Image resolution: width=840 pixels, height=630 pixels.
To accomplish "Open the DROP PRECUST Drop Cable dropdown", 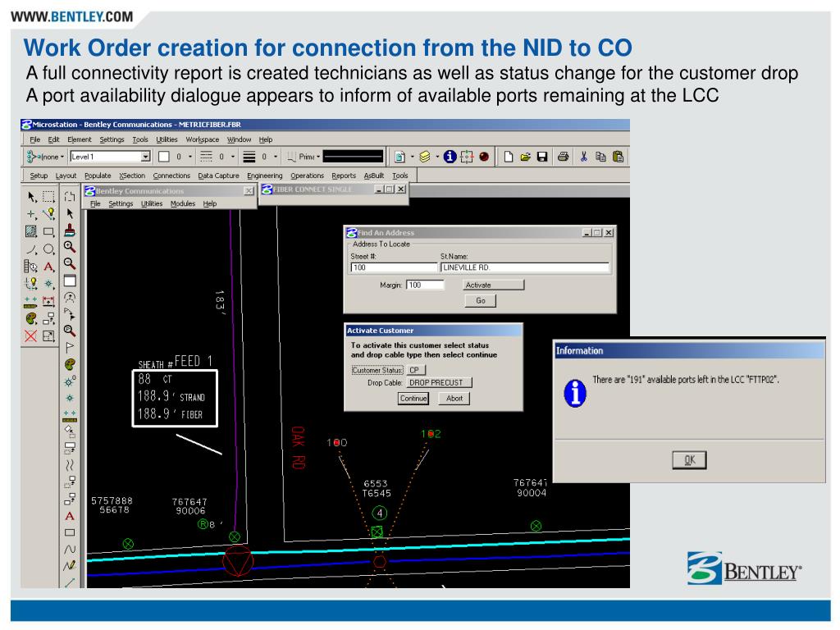I will (x=439, y=382).
